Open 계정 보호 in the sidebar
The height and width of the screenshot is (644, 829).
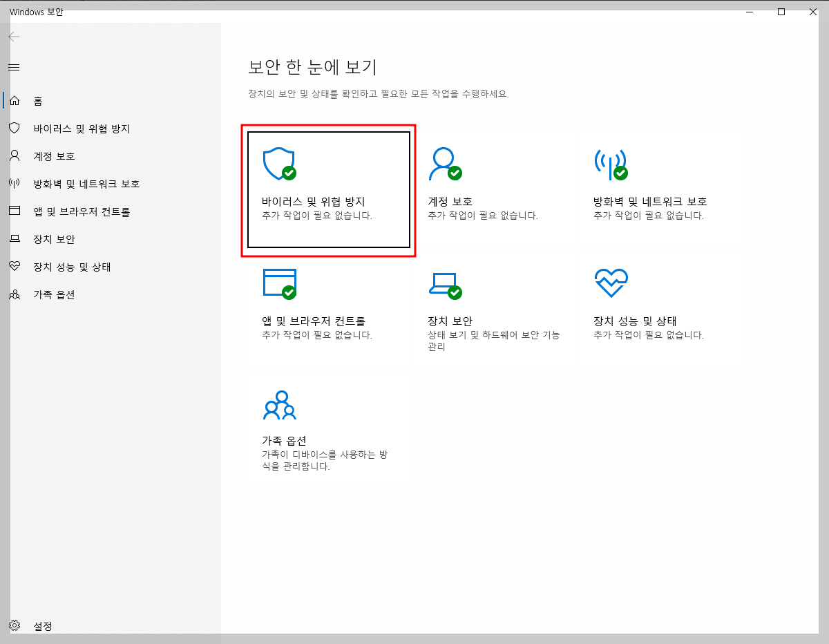tap(54, 156)
